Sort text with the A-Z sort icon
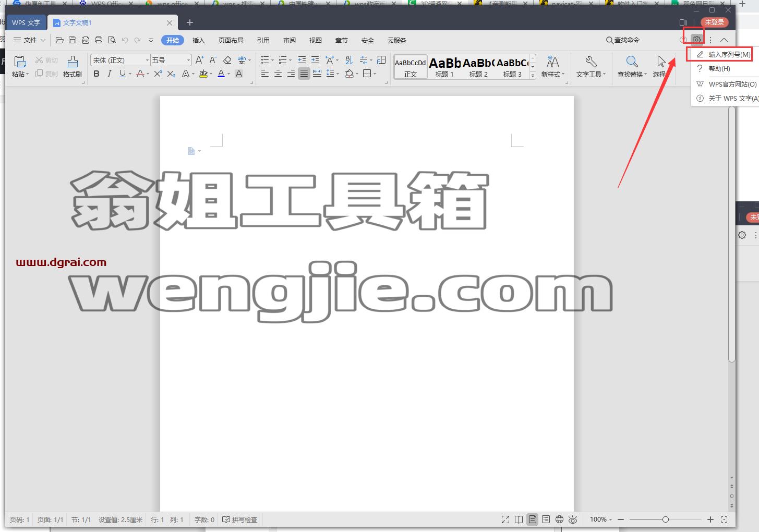Viewport: 759px width, 532px height. tap(349, 60)
